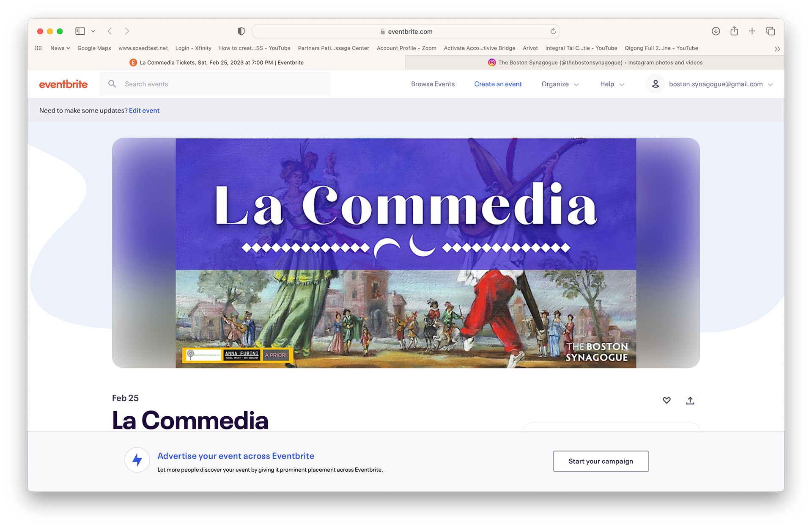Click the Edit event link
Viewport: 812px width, 528px height.
pyautogui.click(x=144, y=110)
